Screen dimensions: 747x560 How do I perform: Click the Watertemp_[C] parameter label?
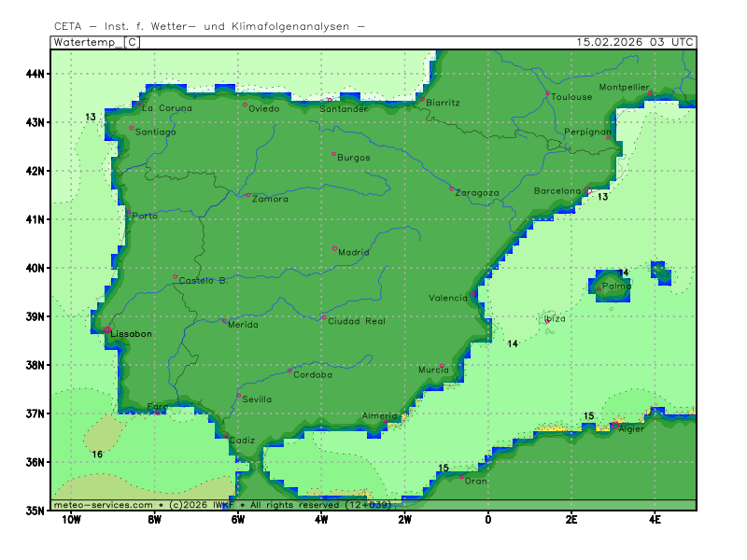96,42
